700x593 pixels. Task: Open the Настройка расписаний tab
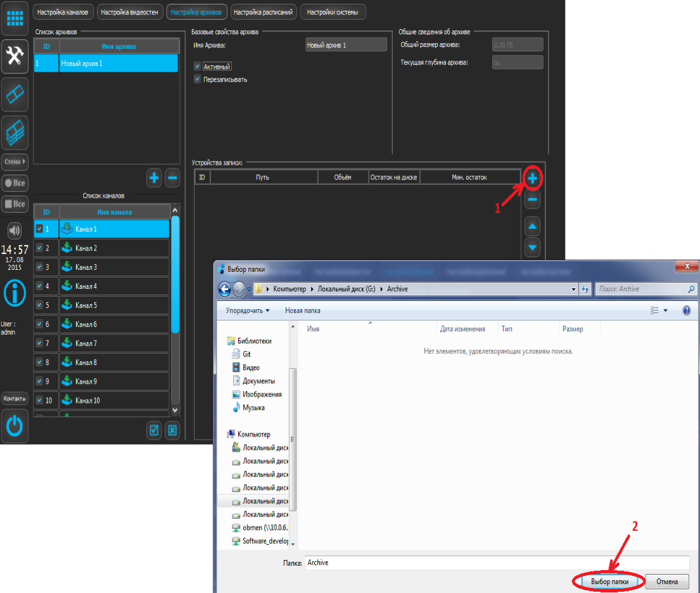click(263, 11)
